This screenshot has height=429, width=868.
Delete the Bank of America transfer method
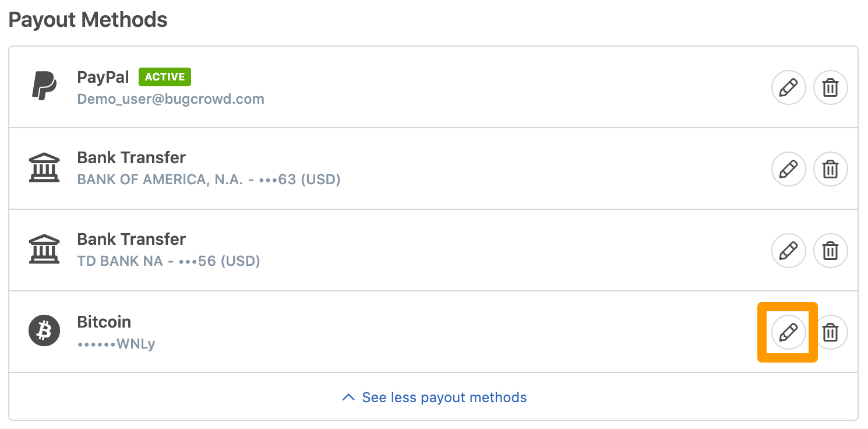point(830,170)
